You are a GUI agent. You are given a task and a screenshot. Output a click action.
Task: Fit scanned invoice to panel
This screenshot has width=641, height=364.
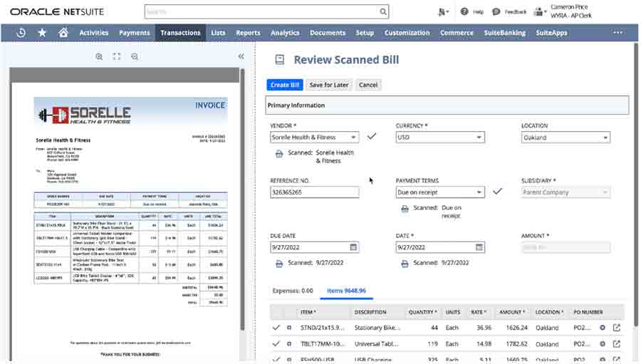[x=117, y=56]
